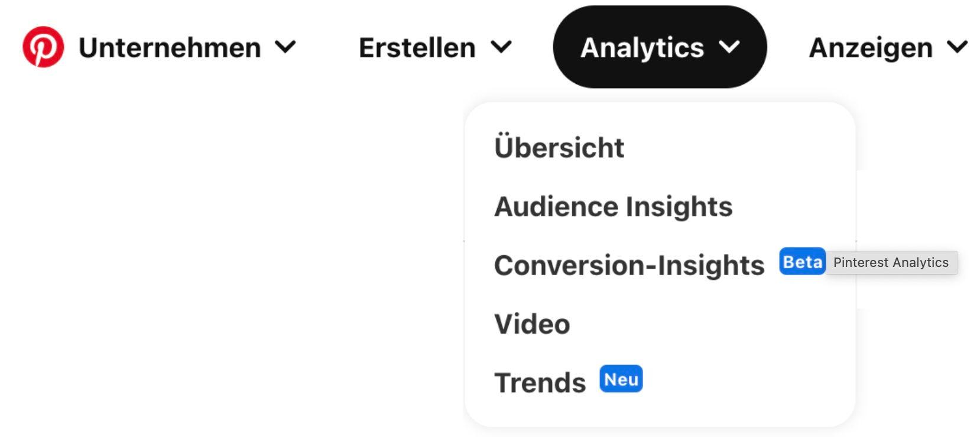Click the blue Beta badge
This screenshot has width=980, height=437.
[x=802, y=262]
